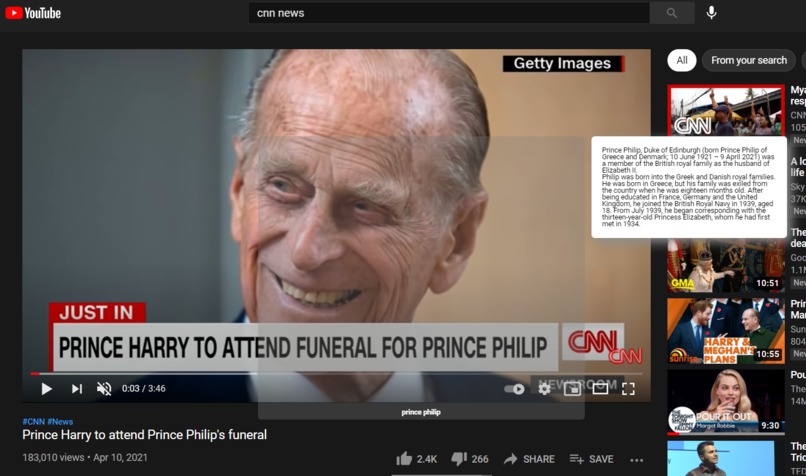Like the video with thumbs up
Screen dimensions: 806x476
[x=416, y=459]
